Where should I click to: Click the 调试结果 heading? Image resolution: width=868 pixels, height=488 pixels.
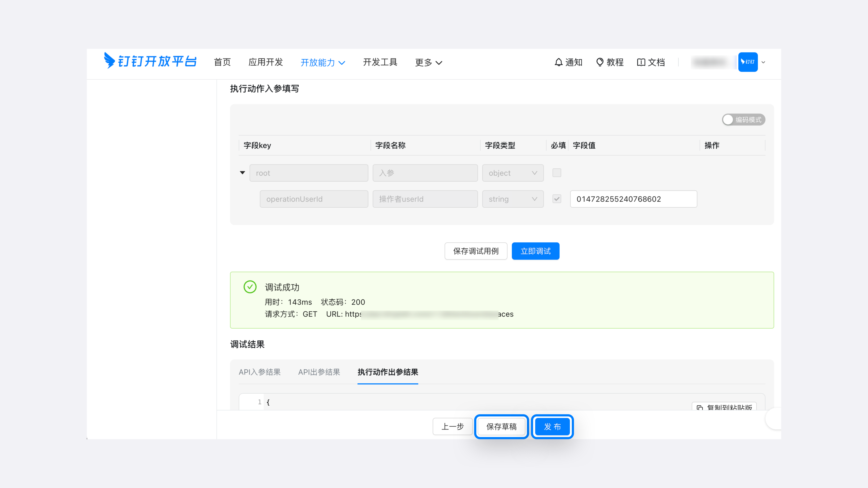[247, 344]
